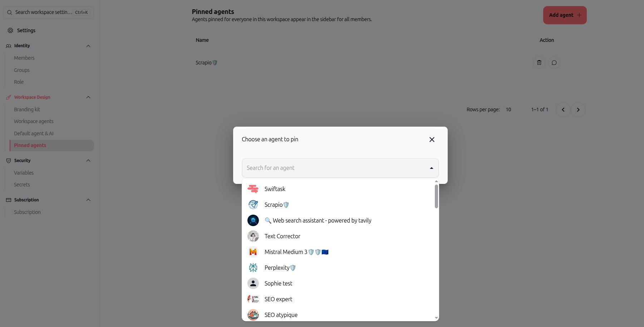Screen dimensions: 644x327
Task: Collapse the Workspace Design section
Action: click(88, 97)
